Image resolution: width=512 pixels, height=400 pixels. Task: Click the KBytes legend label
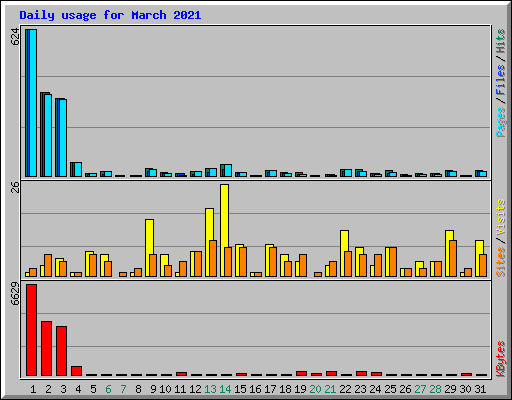tap(501, 359)
